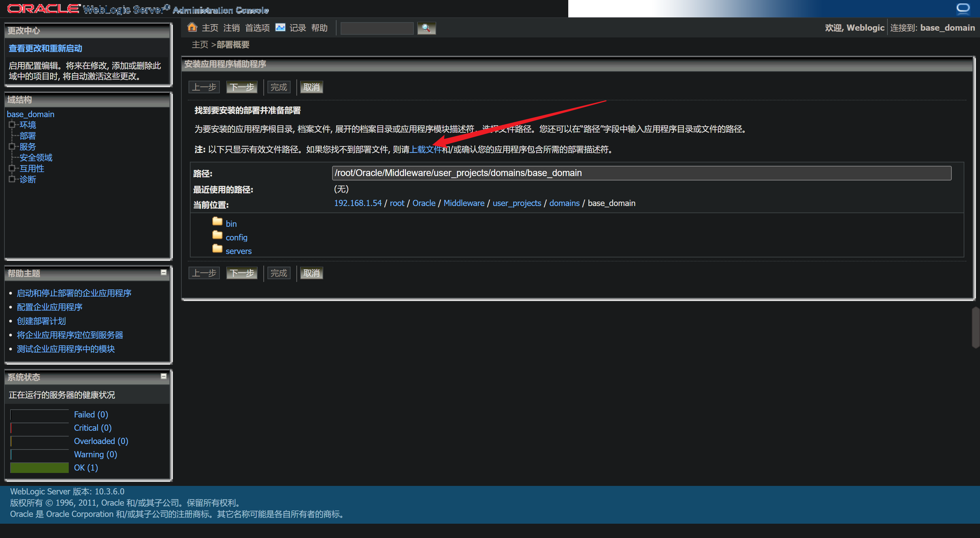Image resolution: width=980 pixels, height=538 pixels.
Task: Open the config folder icon
Action: tap(217, 235)
